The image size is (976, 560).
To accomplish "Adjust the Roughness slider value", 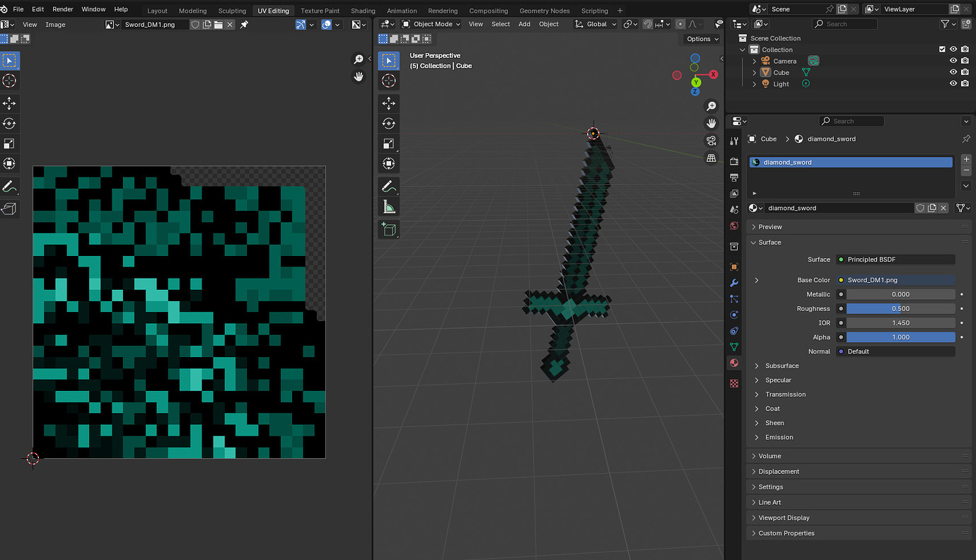I will (x=900, y=308).
